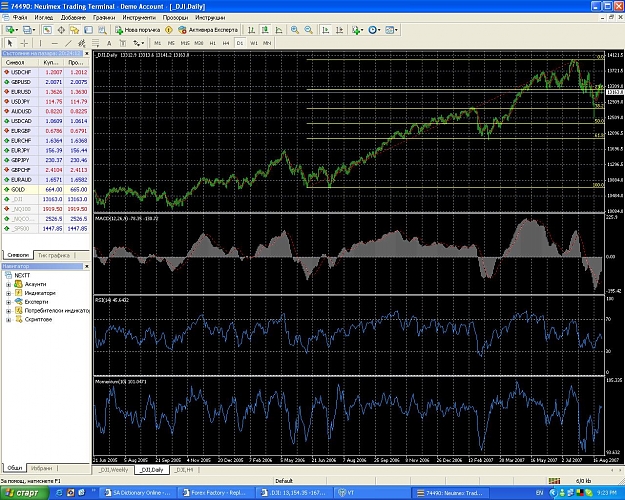The image size is (625, 500).
Task: Click the new chart icon in toolbar
Action: point(11,30)
